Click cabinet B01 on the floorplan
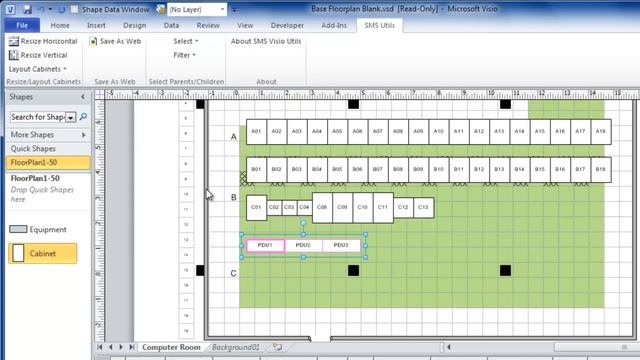 point(256,169)
